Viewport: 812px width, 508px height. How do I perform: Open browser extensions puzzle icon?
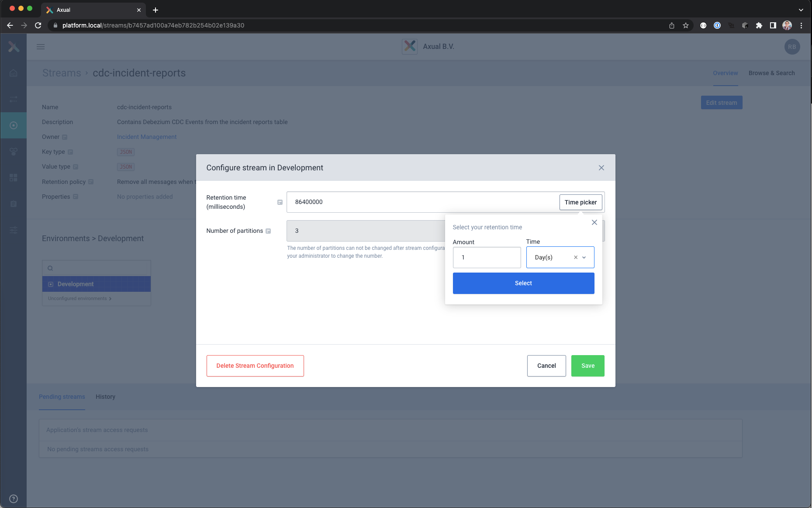759,25
